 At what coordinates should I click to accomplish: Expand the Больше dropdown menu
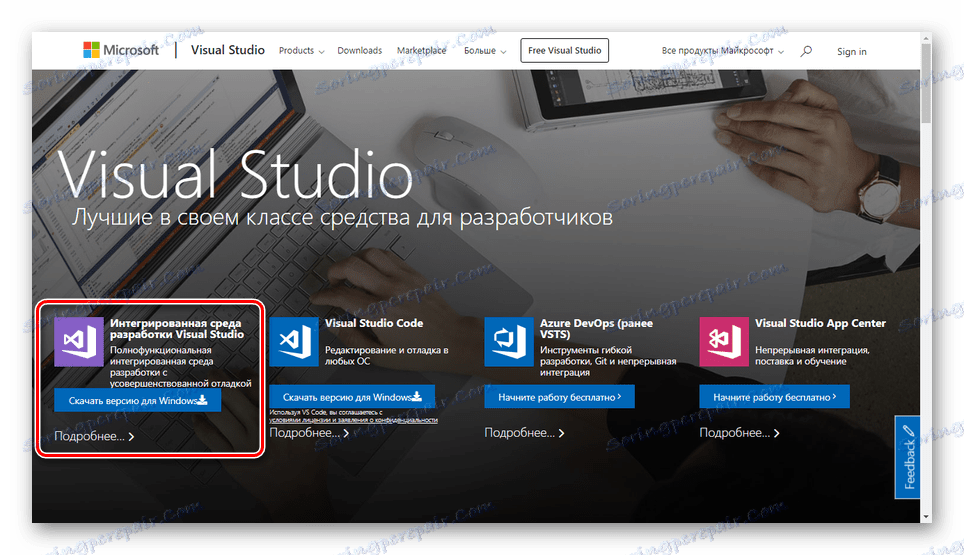pyautogui.click(x=485, y=50)
